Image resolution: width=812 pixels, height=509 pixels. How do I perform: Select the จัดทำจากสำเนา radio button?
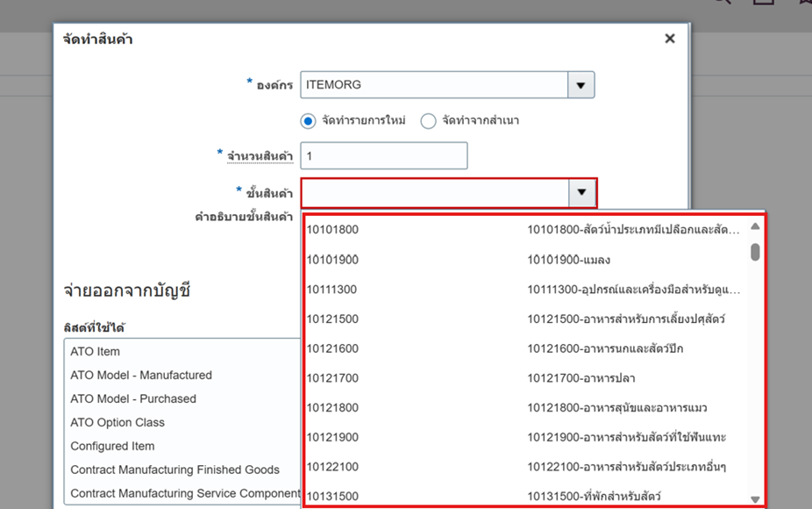click(x=429, y=121)
